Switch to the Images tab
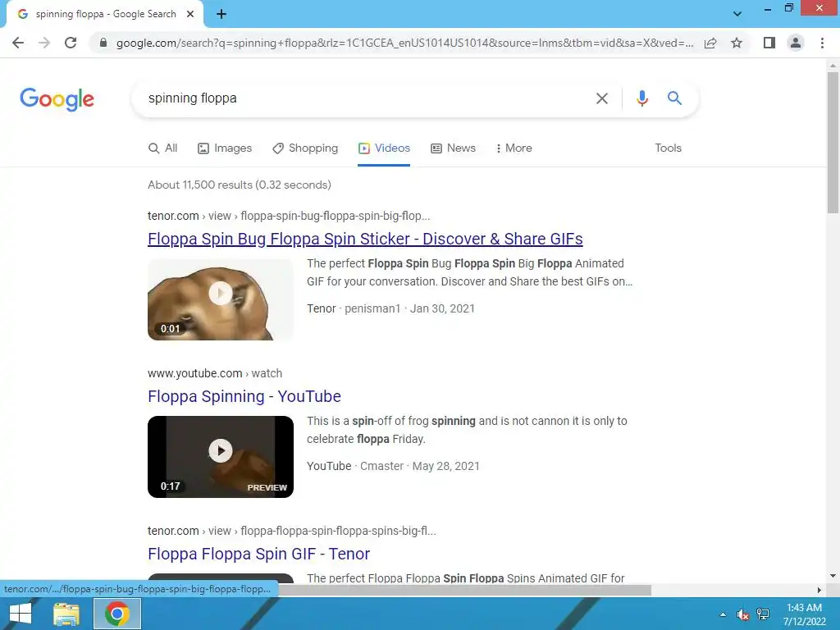The image size is (840, 630). (225, 148)
